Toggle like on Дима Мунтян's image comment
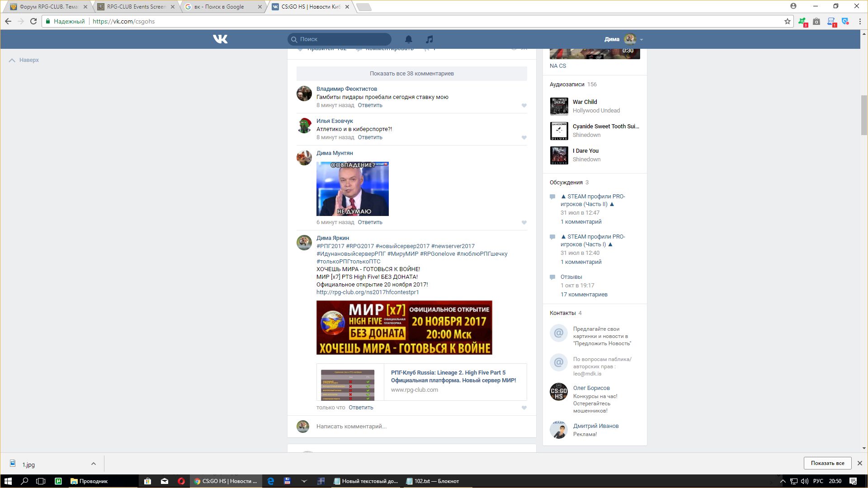The height and width of the screenshot is (488, 868). click(x=524, y=222)
